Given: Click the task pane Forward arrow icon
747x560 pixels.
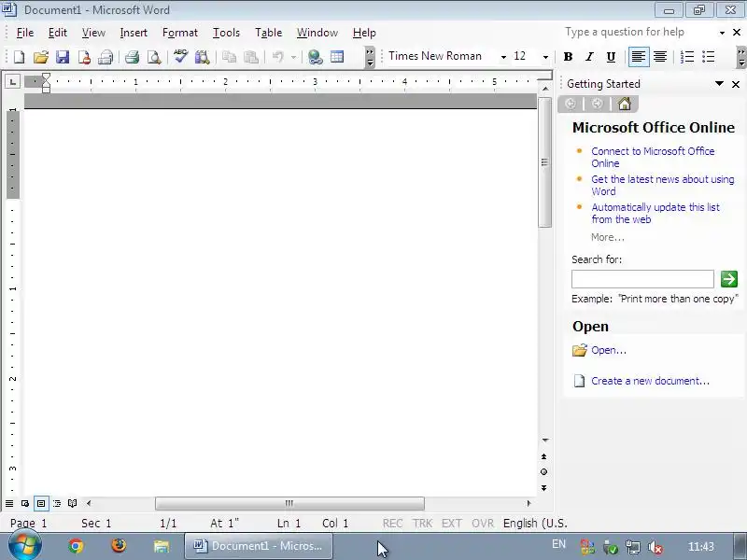Looking at the screenshot, I should [x=597, y=104].
